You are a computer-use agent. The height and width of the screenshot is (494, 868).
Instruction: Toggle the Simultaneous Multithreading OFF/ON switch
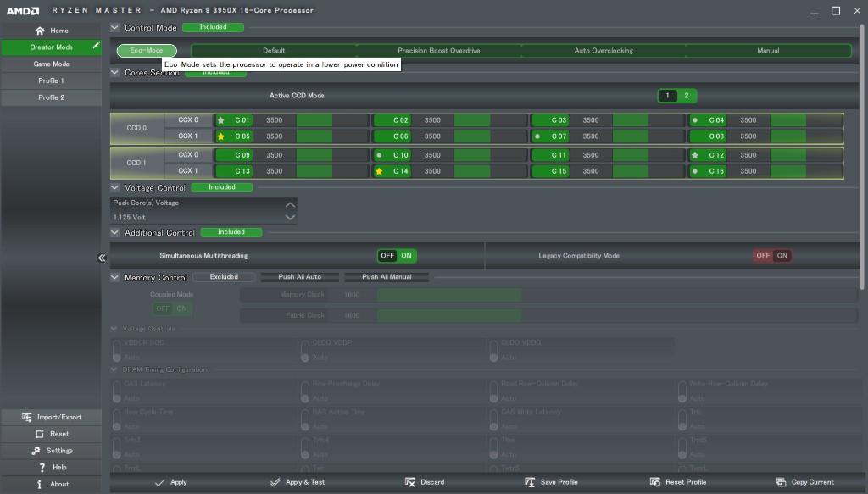pos(397,255)
